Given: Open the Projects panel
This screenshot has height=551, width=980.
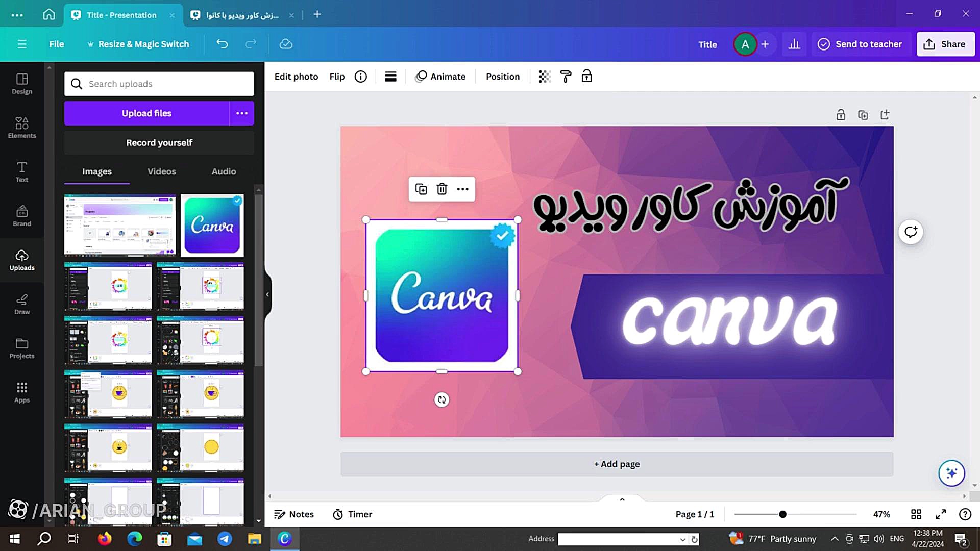Looking at the screenshot, I should pyautogui.click(x=22, y=348).
